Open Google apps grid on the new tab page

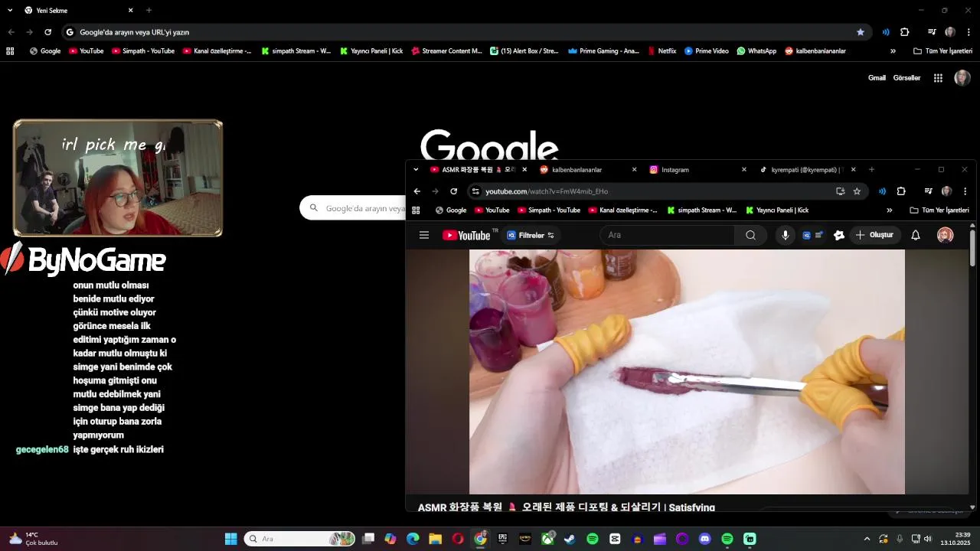coord(938,78)
